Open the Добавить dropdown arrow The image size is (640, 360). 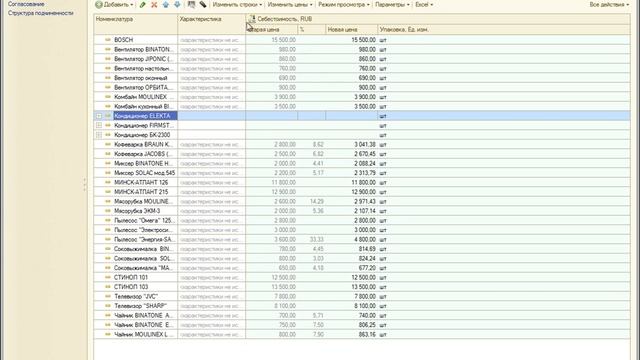[131, 5]
